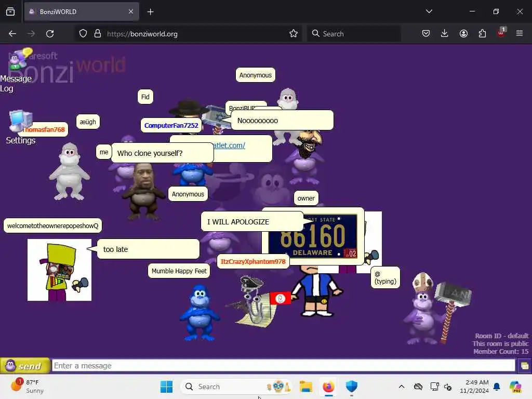Open the tracking protection shield icon
Image resolution: width=532 pixels, height=399 pixels.
(83, 34)
